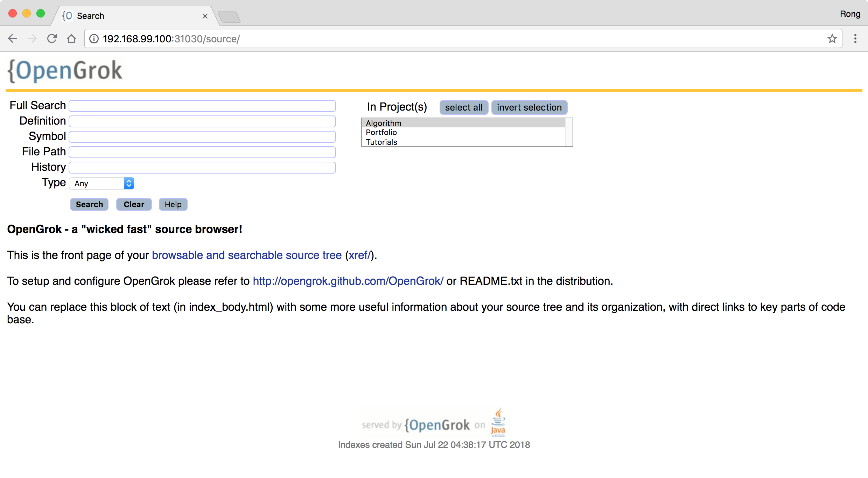This screenshot has width=868, height=478.
Task: Select the Portfolio project in list
Action: click(463, 132)
